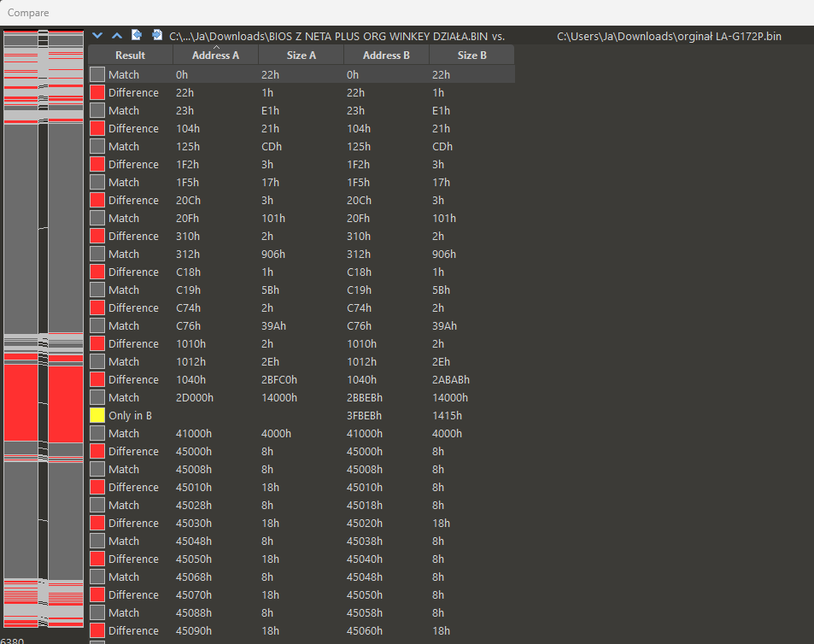Select the Difference row at address 45010h

(x=302, y=488)
